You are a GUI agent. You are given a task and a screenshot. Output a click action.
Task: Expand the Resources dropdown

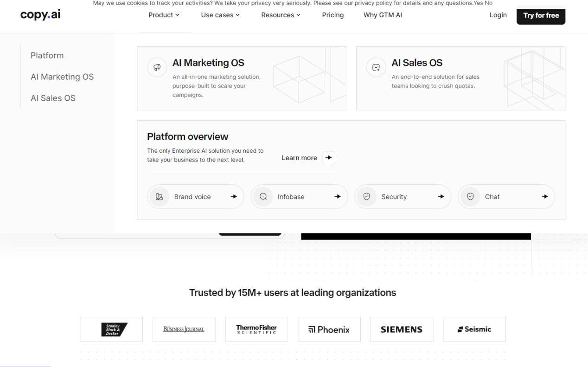tap(281, 15)
